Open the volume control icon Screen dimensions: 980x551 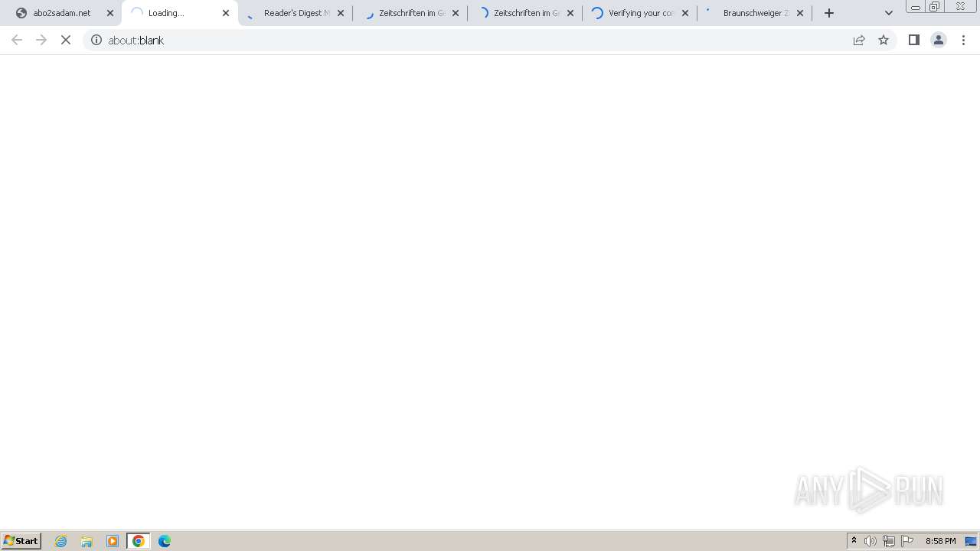tap(871, 541)
